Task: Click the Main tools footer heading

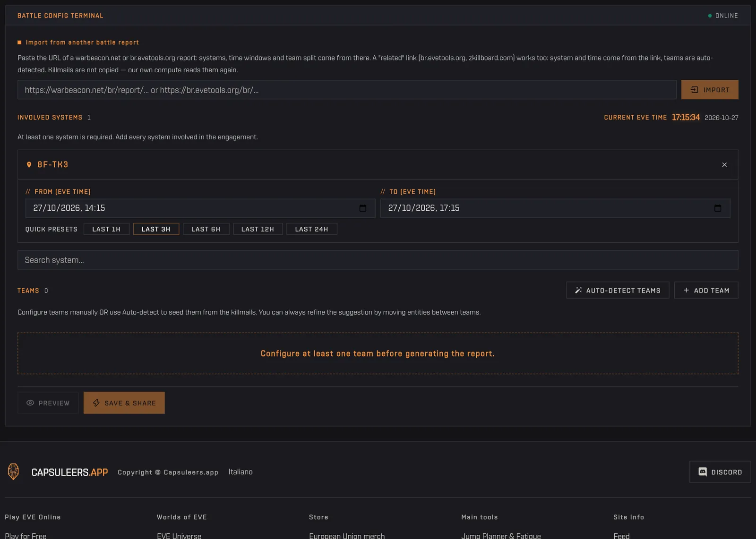Action: (x=479, y=517)
